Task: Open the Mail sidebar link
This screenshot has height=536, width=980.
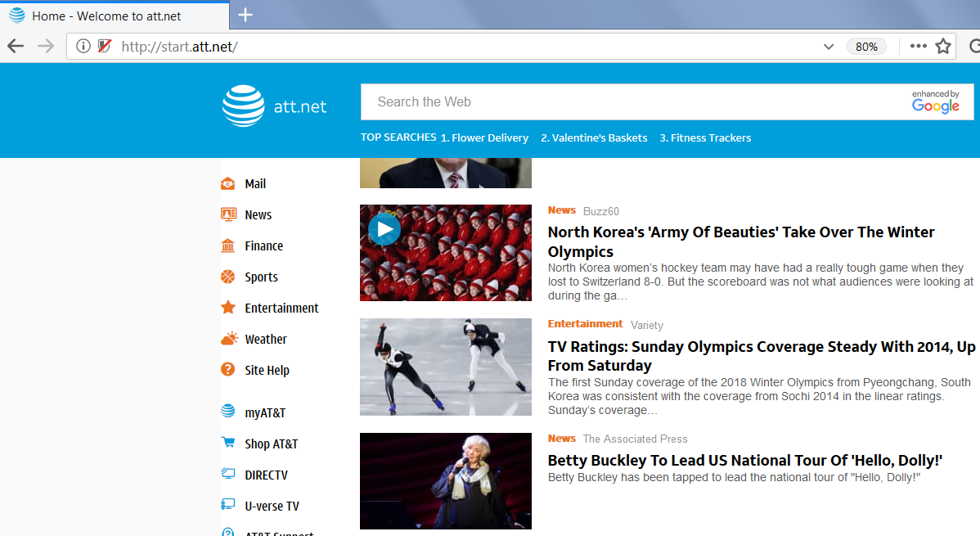Action: (255, 184)
